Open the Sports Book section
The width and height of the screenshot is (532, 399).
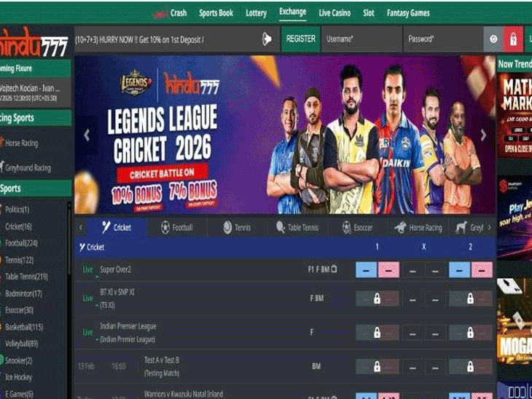[216, 13]
